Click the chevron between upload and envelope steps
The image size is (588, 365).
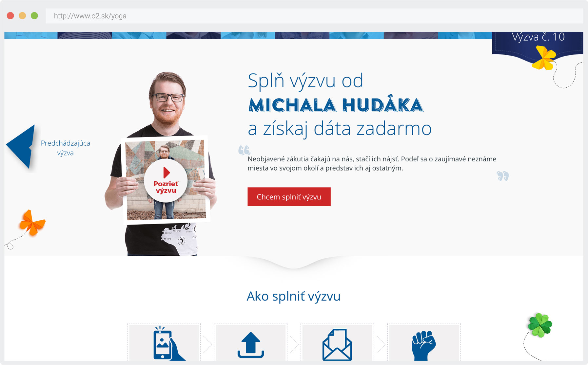pos(294,344)
